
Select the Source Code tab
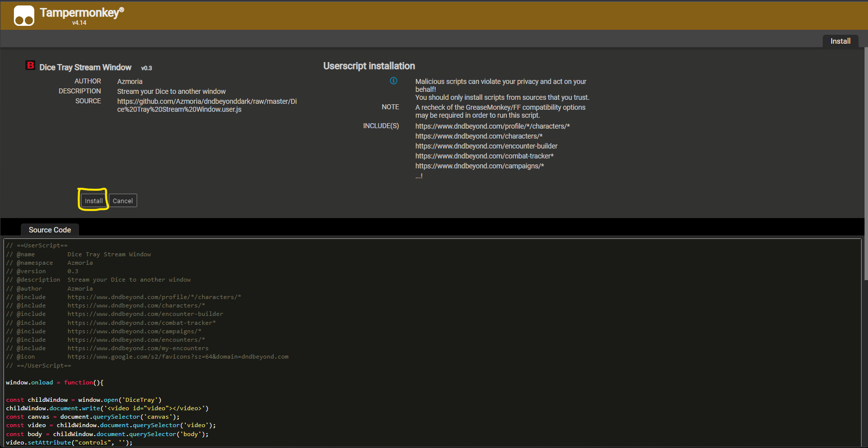[49, 229]
